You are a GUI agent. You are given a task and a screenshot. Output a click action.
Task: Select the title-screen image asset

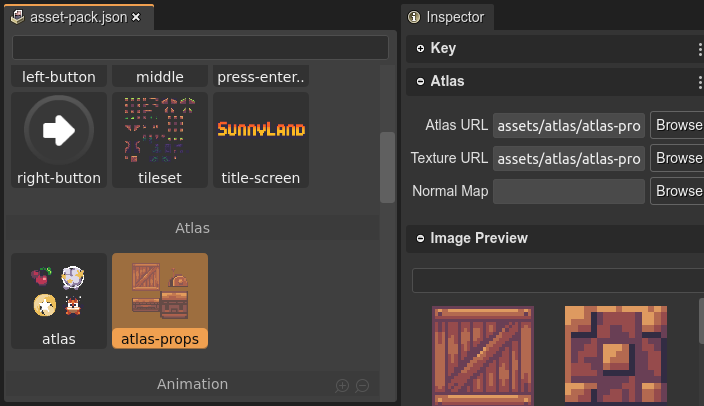click(x=261, y=140)
